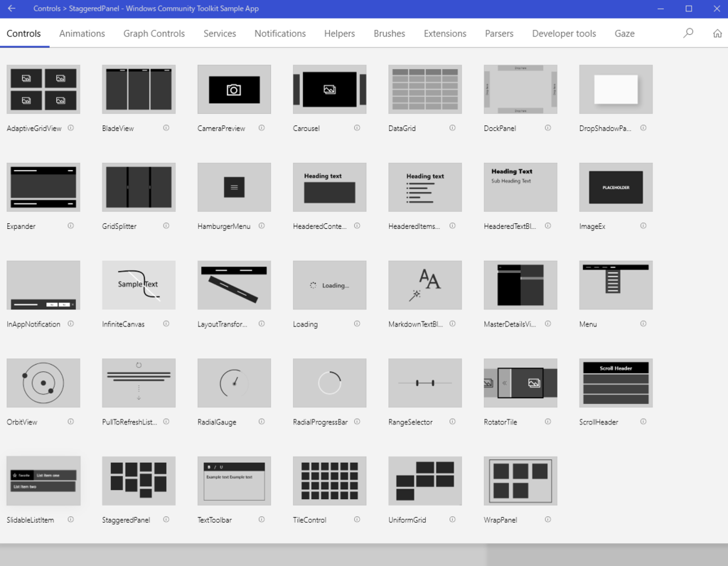
Task: Show info icon next to BladeView
Action: click(166, 128)
